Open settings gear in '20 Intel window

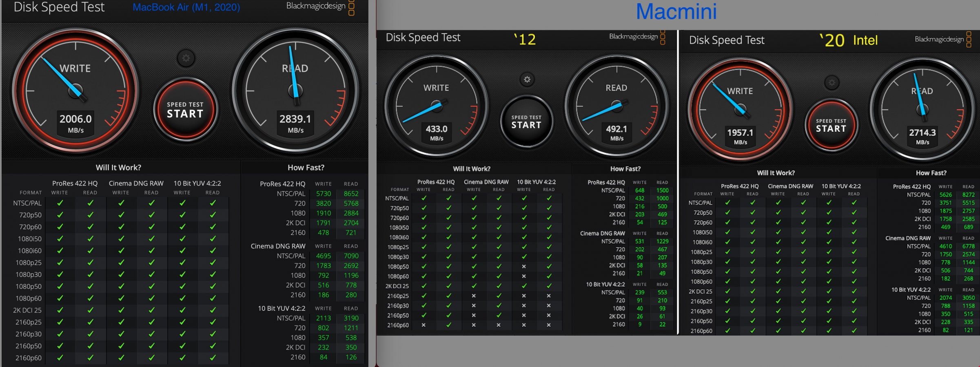point(832,83)
